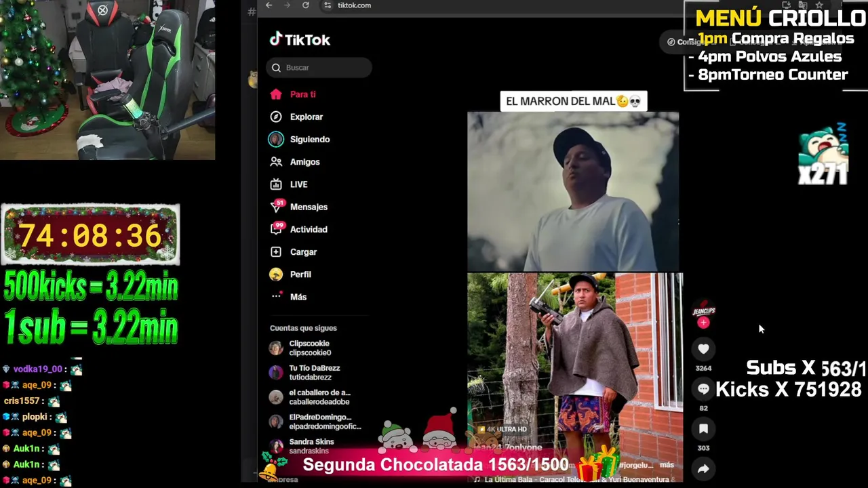
Task: Click the Perfil avatar icon
Action: click(x=275, y=274)
